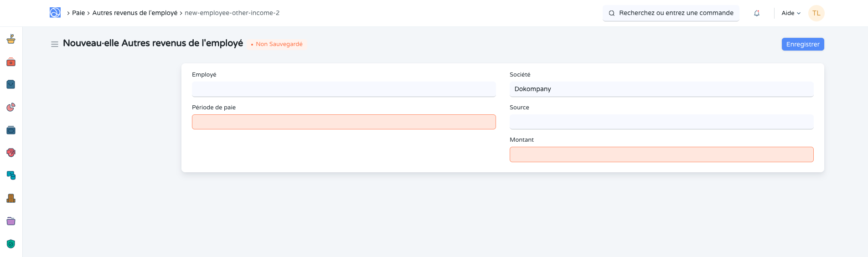Screen dimensions: 868x257
Task: Open the teal database sidebar icon
Action: pos(11,175)
